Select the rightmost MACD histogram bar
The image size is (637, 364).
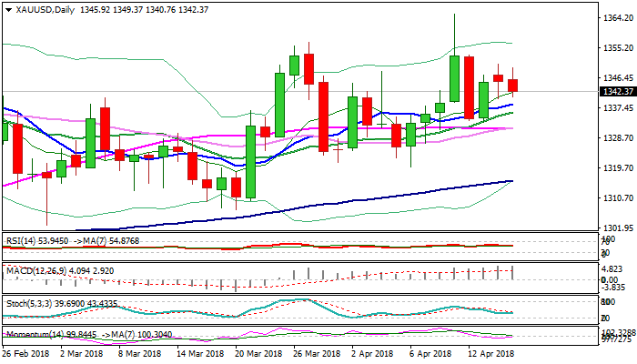[x=514, y=272]
